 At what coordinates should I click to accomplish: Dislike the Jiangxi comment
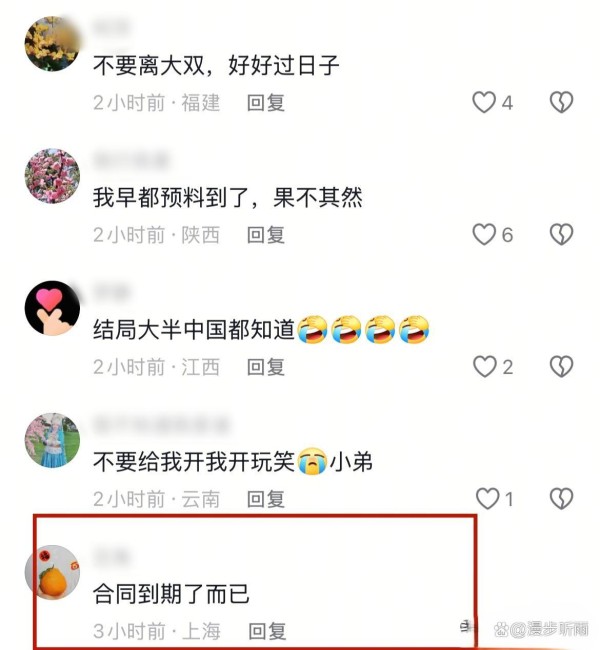click(561, 366)
